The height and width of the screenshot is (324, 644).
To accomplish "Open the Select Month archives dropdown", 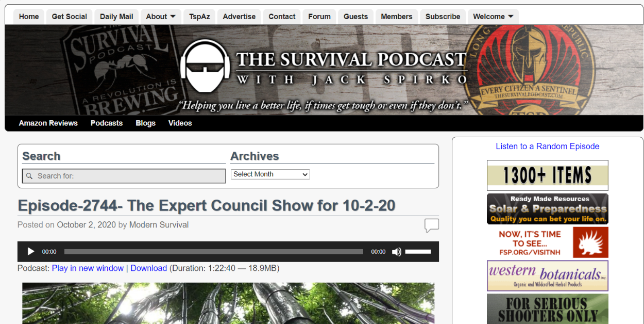I will tap(270, 174).
